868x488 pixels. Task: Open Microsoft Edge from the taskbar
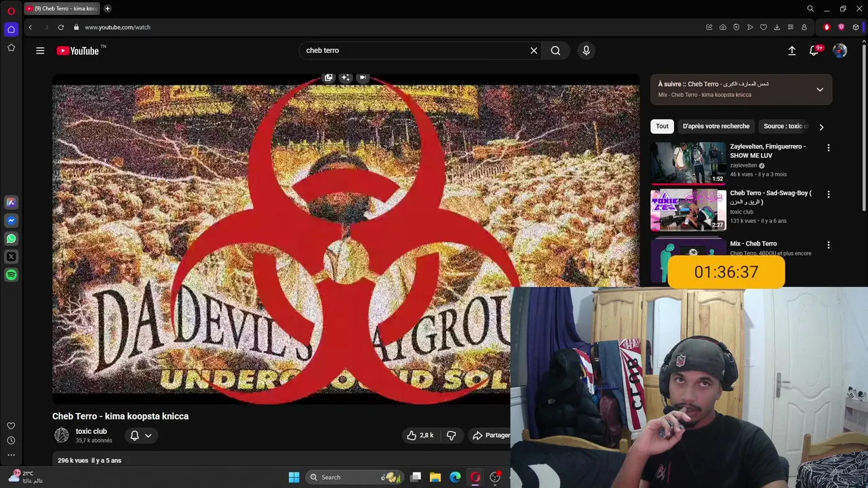click(455, 477)
